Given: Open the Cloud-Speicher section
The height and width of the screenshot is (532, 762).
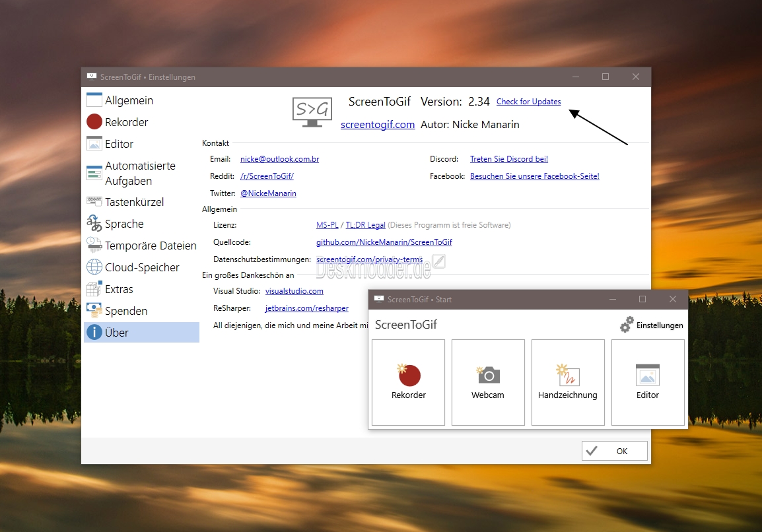Looking at the screenshot, I should 141,267.
